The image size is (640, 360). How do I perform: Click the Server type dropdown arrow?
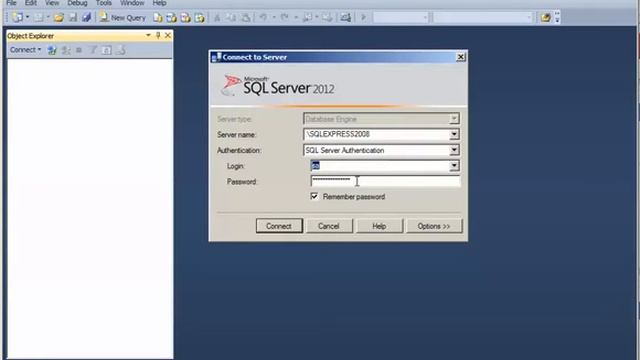click(454, 119)
